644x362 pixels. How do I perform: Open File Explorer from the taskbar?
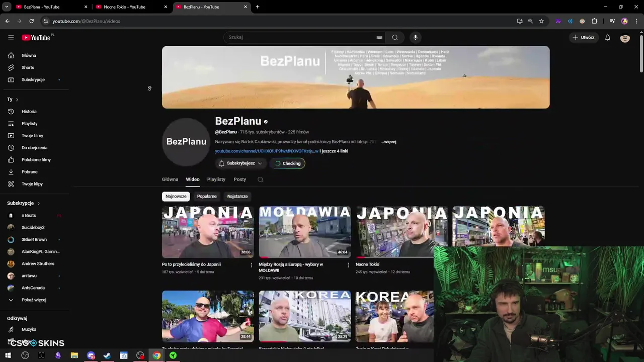point(74,355)
